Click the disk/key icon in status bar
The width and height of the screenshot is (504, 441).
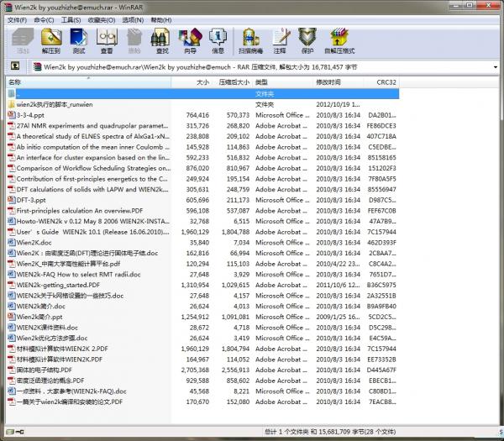[15, 432]
